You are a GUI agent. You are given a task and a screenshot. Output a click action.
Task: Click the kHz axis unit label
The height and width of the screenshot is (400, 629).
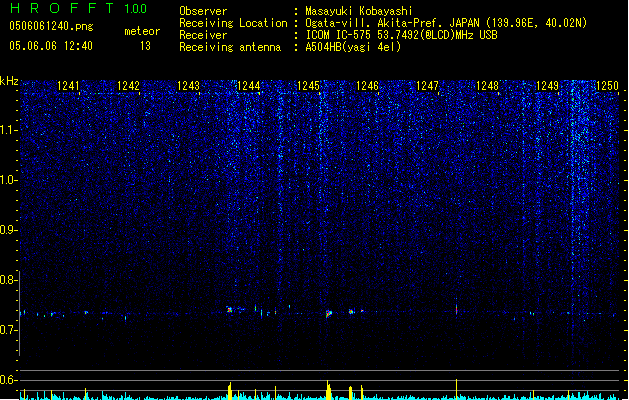click(9, 81)
